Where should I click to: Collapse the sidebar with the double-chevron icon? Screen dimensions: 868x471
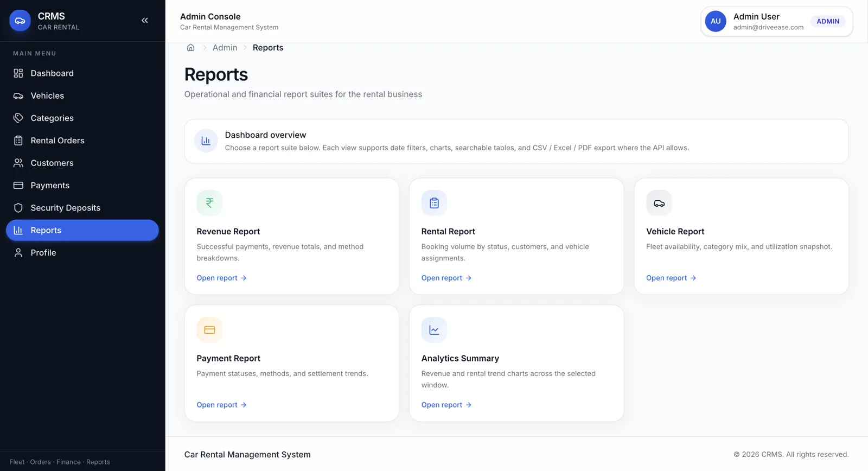click(145, 21)
